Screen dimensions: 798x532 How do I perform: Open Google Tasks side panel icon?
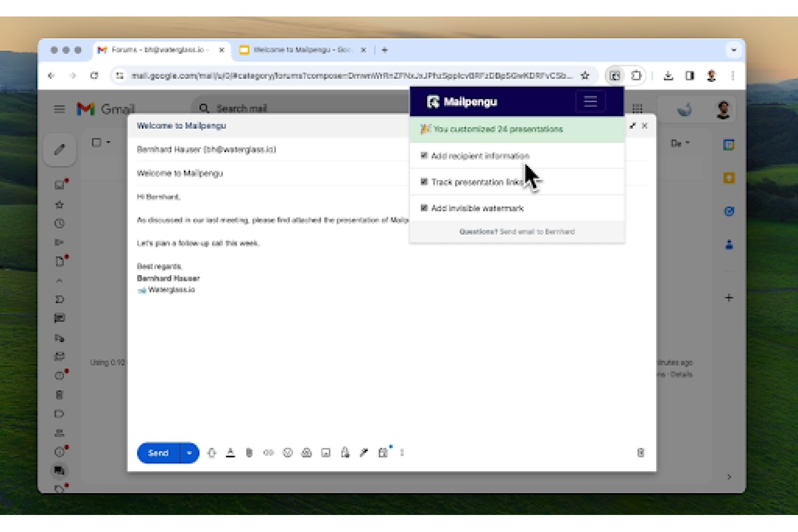[x=729, y=211]
